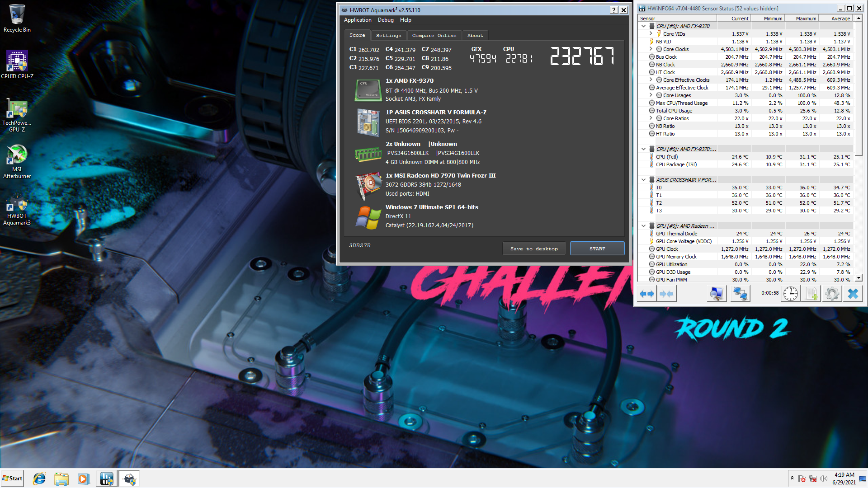Close HWiNFO sensors with blue X icon
This screenshot has height=488, width=868.
(x=853, y=294)
